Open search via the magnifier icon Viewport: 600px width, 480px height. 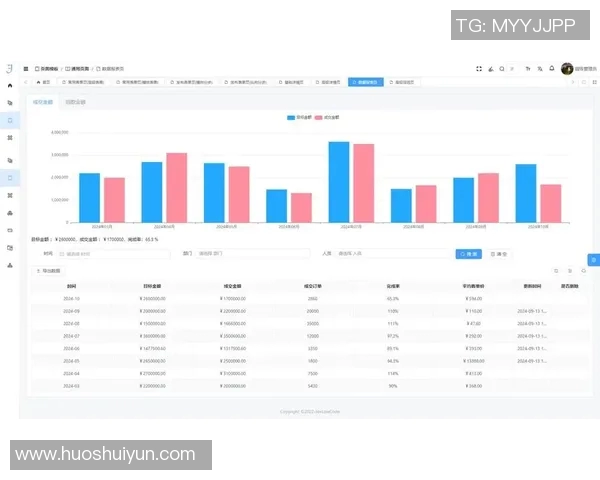[502, 69]
